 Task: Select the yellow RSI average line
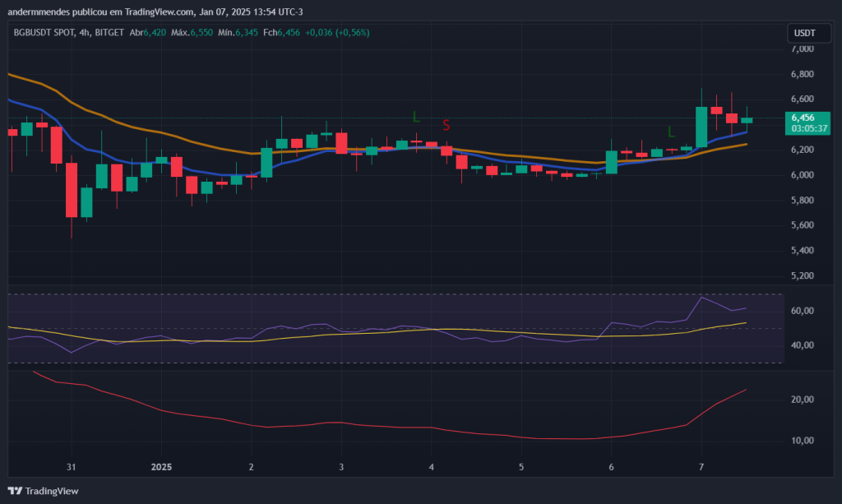pos(376,333)
